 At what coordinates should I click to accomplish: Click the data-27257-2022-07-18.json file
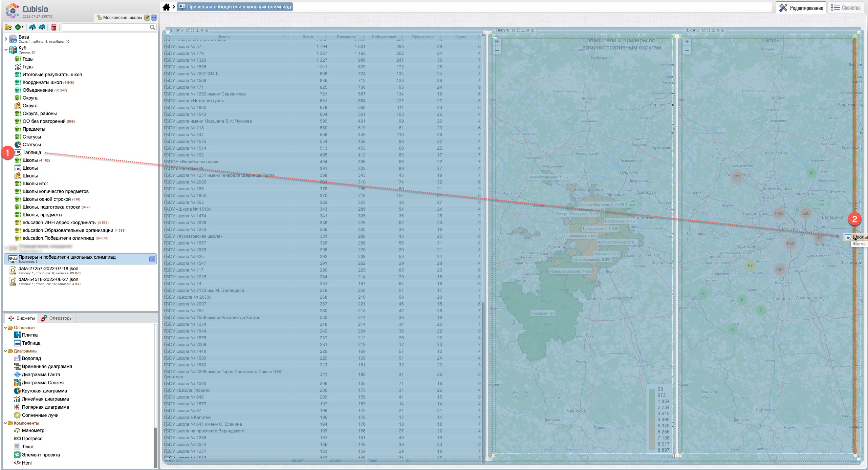coord(48,269)
